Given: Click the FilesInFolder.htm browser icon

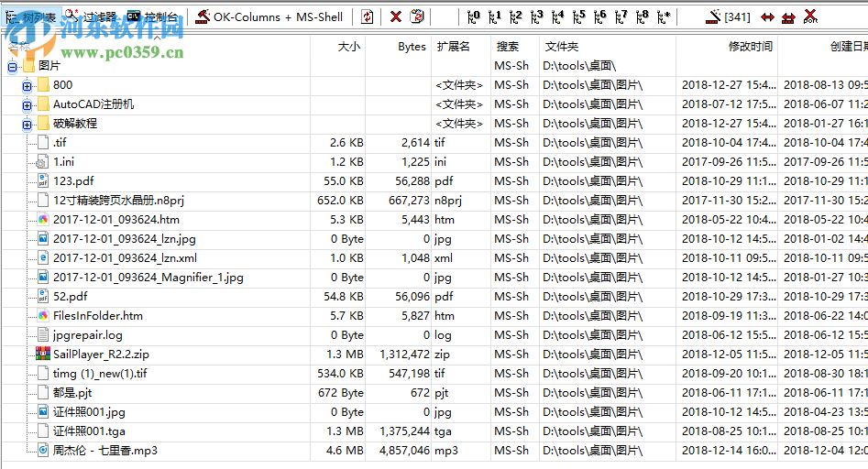Looking at the screenshot, I should coord(43,316).
